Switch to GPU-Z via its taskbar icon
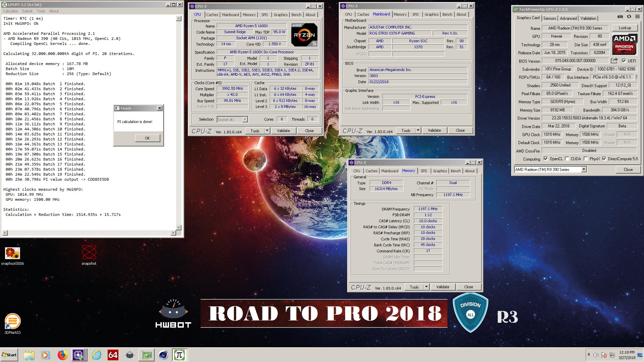 coord(147,355)
